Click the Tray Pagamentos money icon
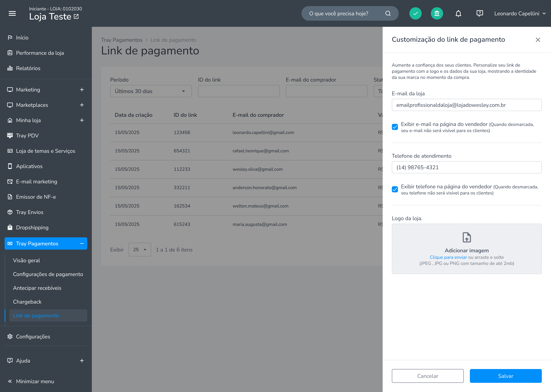This screenshot has width=551, height=392. (x=10, y=244)
